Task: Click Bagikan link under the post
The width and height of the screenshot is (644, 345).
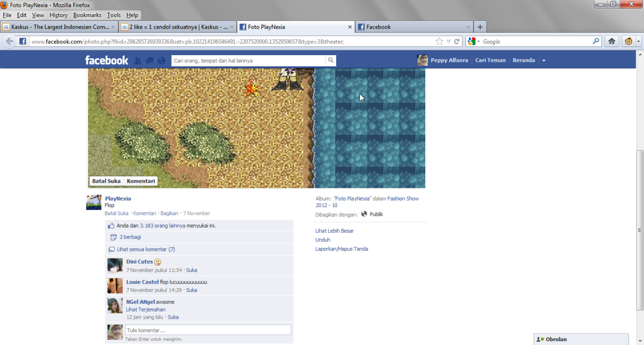Action: (170, 214)
